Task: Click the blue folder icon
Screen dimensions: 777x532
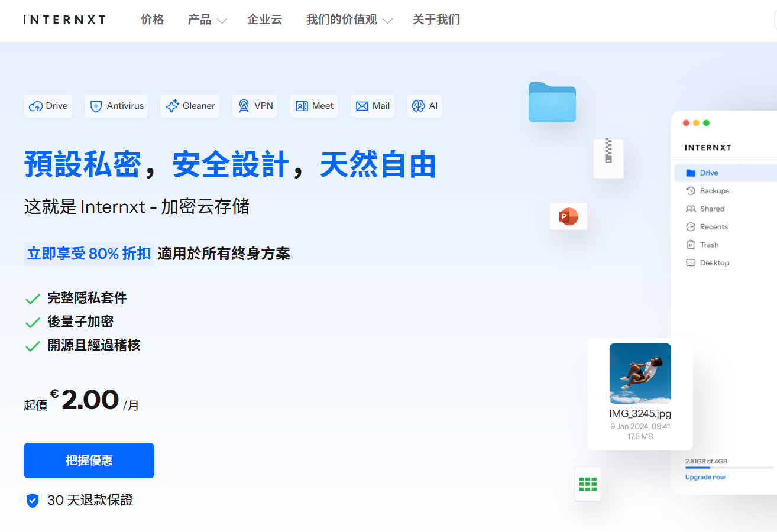Action: coord(552,103)
